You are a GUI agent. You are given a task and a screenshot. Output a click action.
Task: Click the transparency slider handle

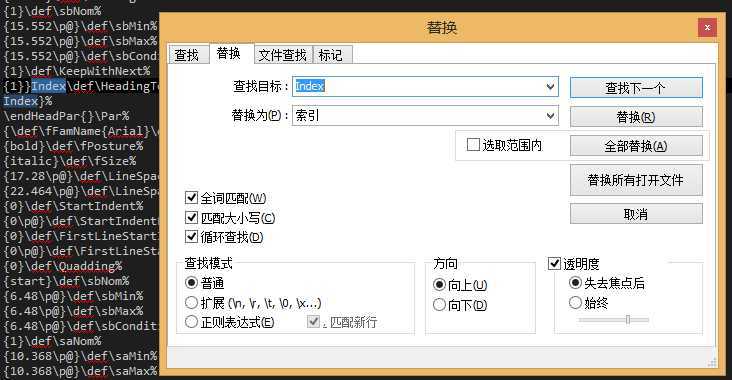pyautogui.click(x=628, y=320)
